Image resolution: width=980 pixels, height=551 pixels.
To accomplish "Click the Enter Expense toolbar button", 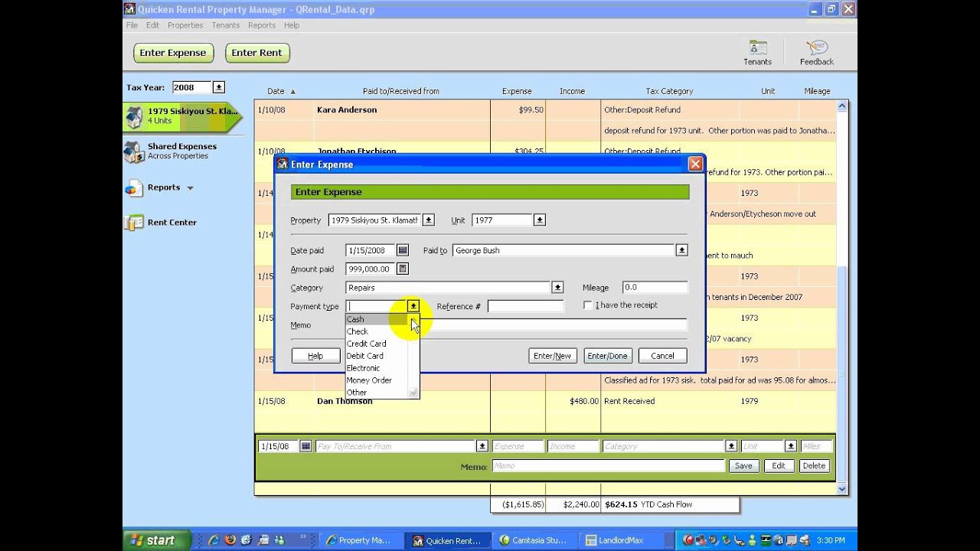I will tap(173, 53).
